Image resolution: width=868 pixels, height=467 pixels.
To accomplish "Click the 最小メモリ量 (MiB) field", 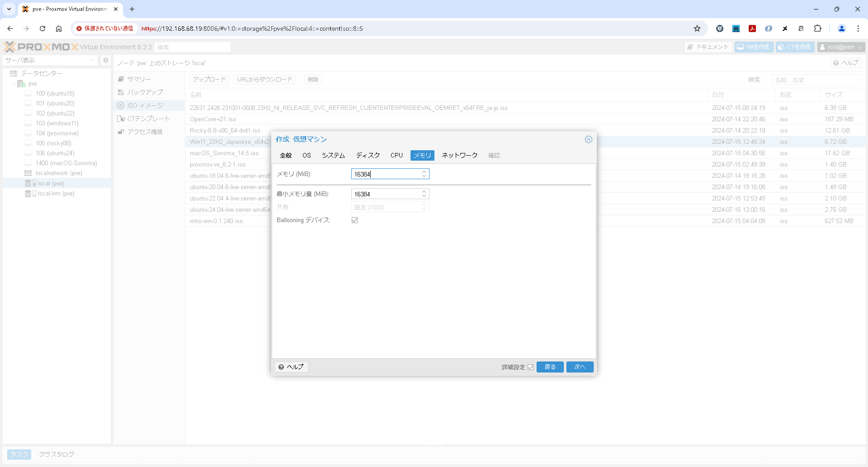I will tap(386, 194).
